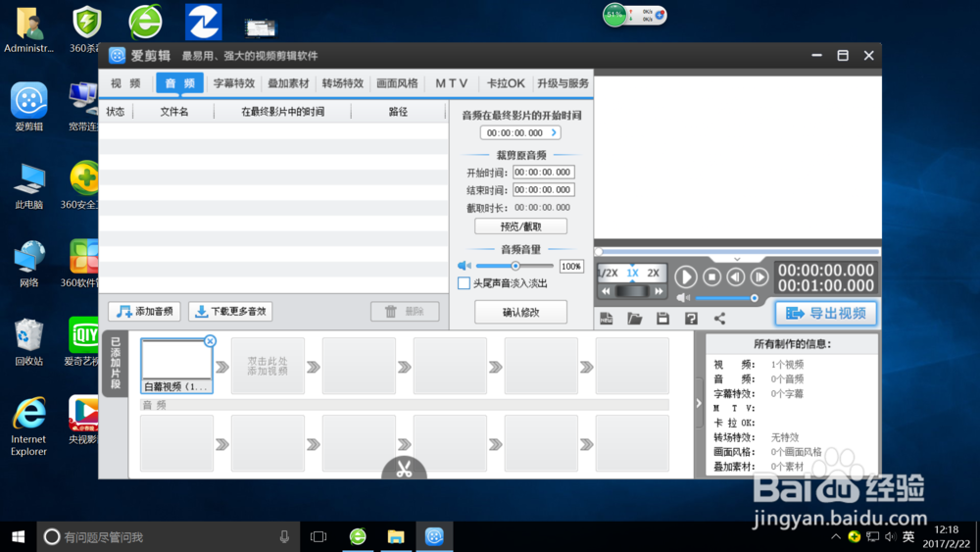Open project folder icon below preview

[634, 319]
